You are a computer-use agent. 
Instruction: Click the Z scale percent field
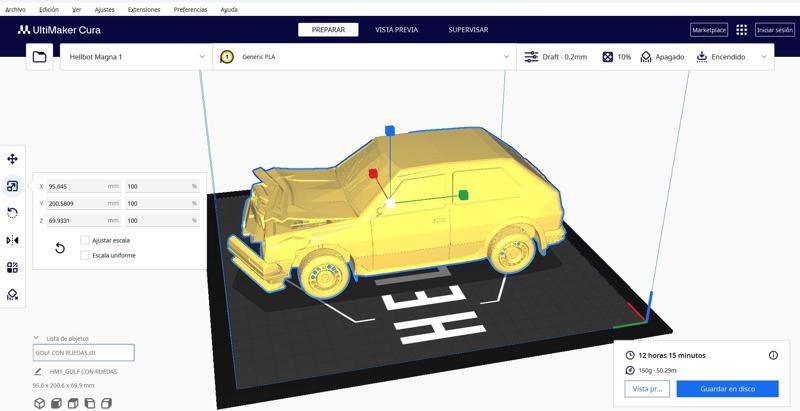(162, 220)
